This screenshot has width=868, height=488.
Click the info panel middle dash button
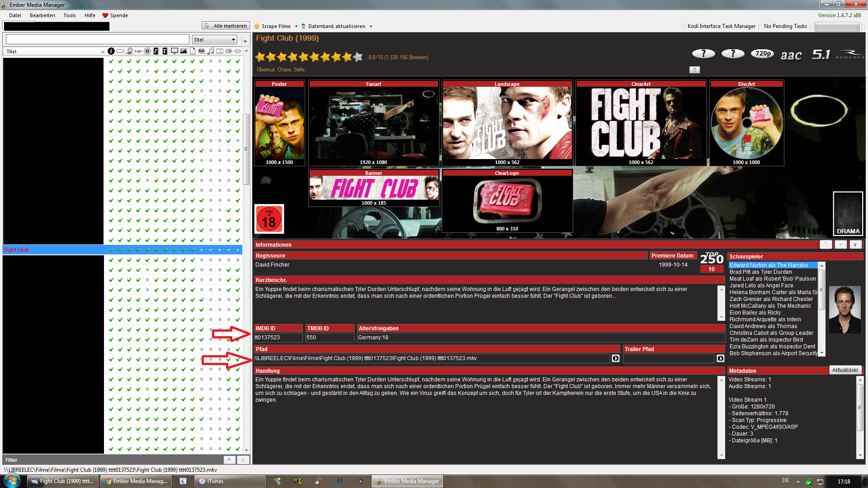[x=840, y=244]
